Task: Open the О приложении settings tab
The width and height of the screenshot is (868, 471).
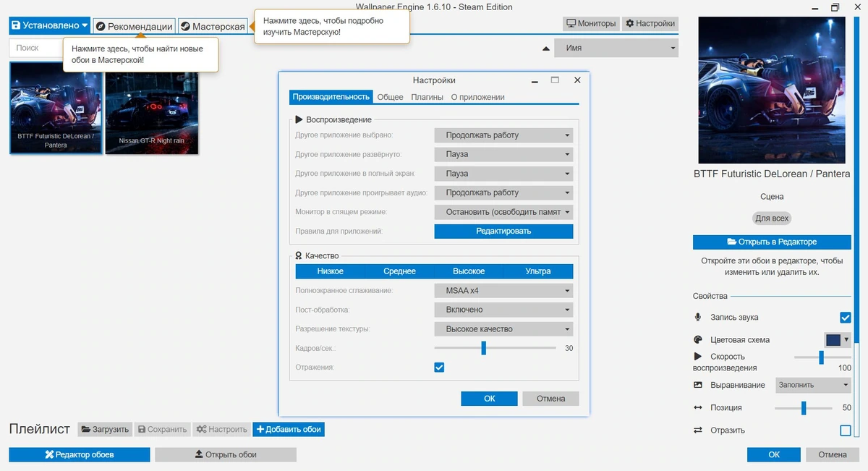Action: click(x=477, y=97)
